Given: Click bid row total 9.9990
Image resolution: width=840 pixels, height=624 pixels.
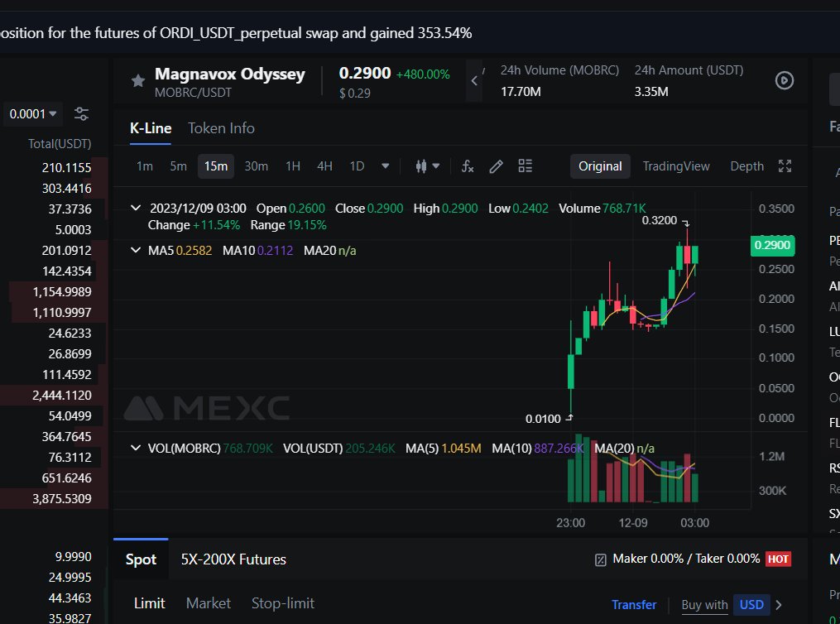Looking at the screenshot, I should pos(54,556).
